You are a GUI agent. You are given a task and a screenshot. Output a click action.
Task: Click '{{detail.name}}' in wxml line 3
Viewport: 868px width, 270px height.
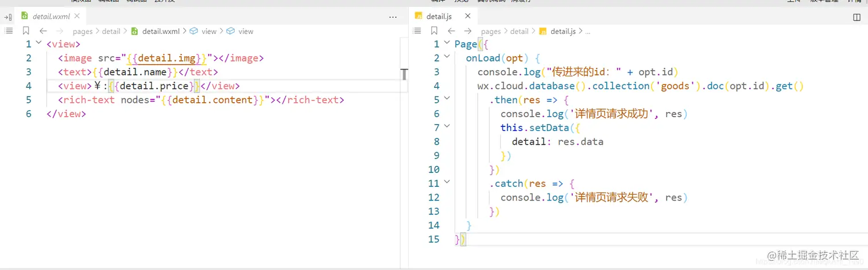[135, 72]
